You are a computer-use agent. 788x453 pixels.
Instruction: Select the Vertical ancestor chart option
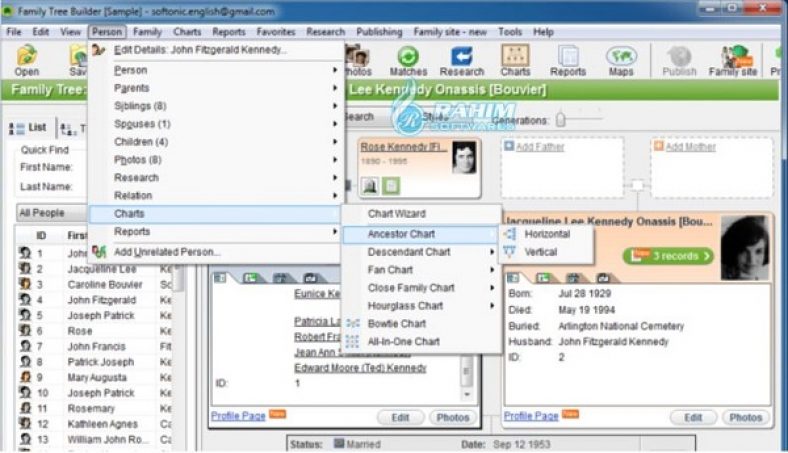pos(540,252)
